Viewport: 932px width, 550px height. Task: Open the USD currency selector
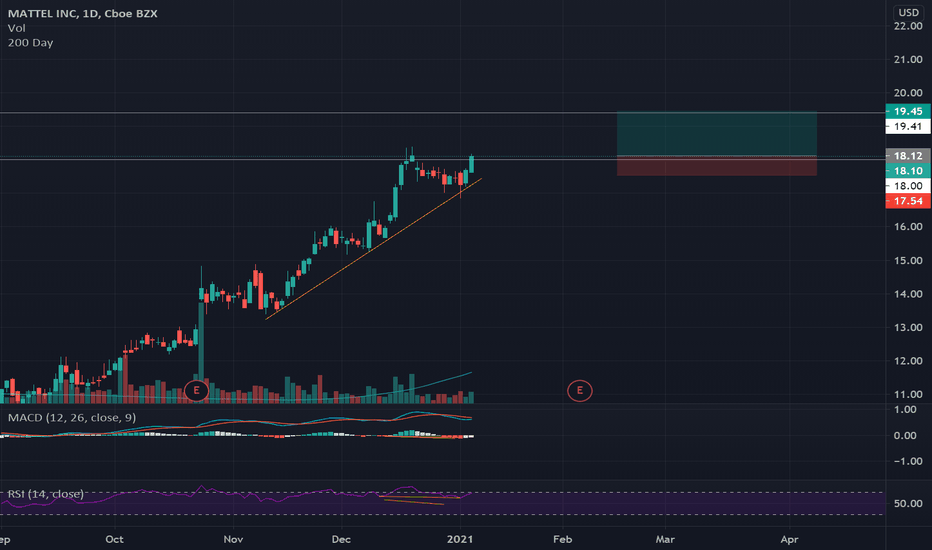tap(908, 12)
